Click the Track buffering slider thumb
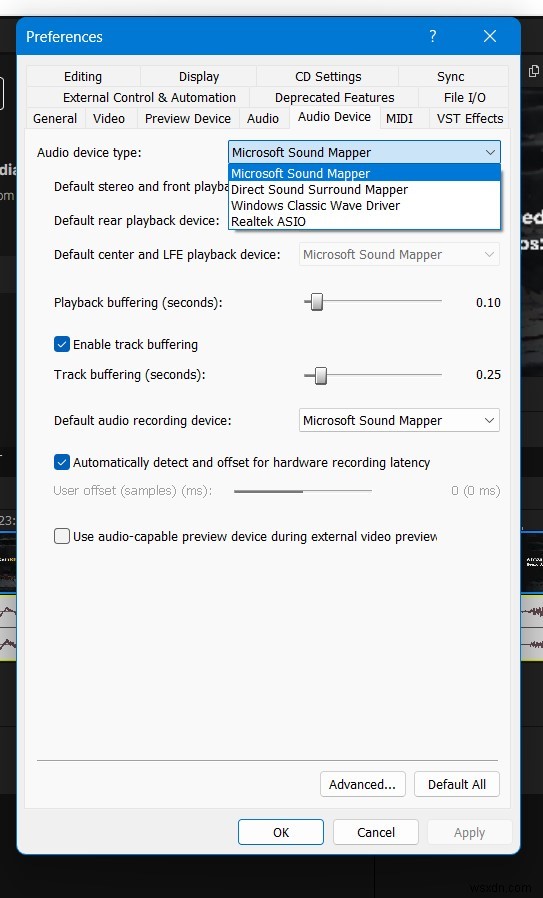Screen dimensions: 543x898 click(321, 375)
